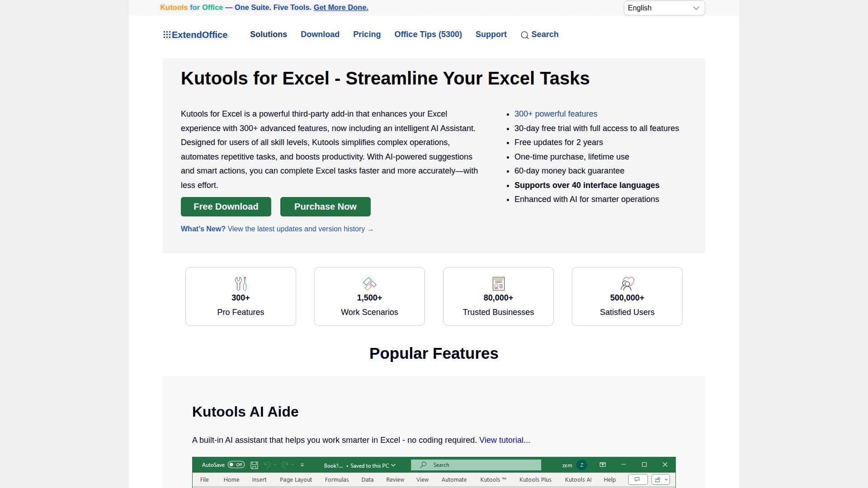Click the 300+ Pro Features card
868x488 pixels.
point(241,296)
